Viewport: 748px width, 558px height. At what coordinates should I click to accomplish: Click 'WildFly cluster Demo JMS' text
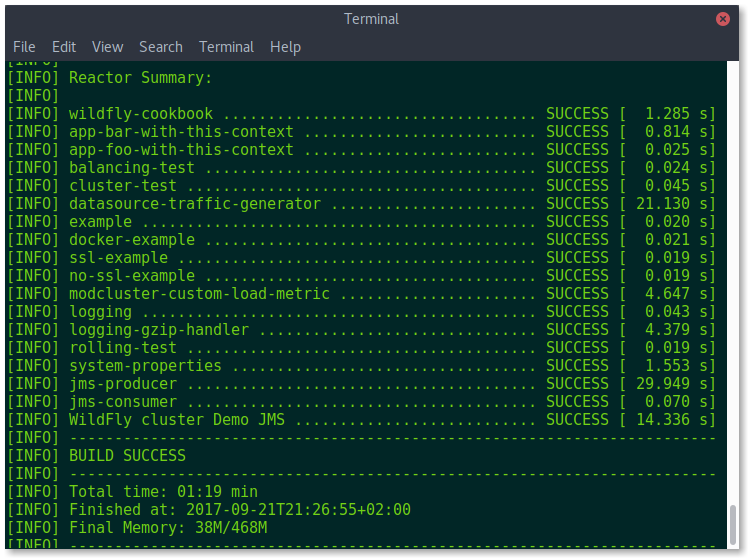[177, 420]
